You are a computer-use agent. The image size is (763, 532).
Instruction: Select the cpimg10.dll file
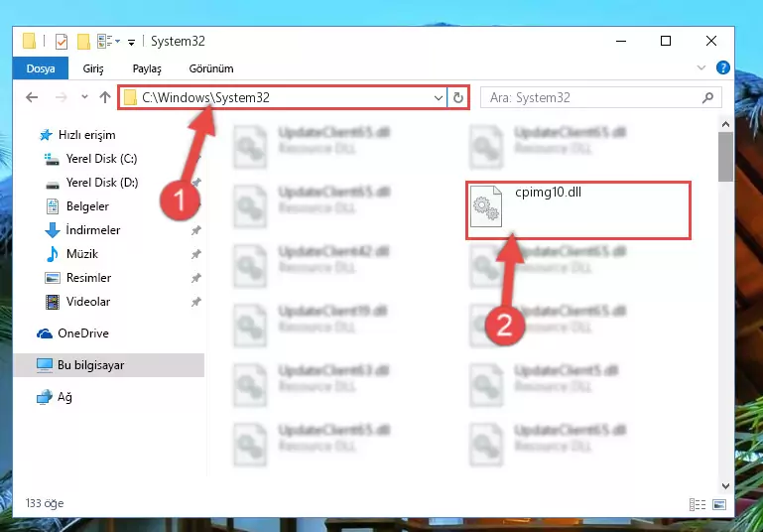(578, 210)
